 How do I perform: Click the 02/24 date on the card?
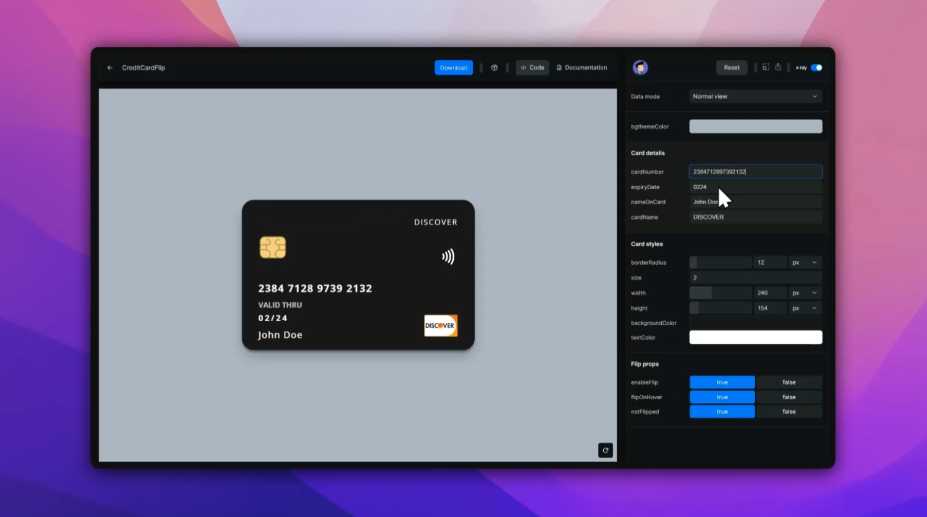273,318
